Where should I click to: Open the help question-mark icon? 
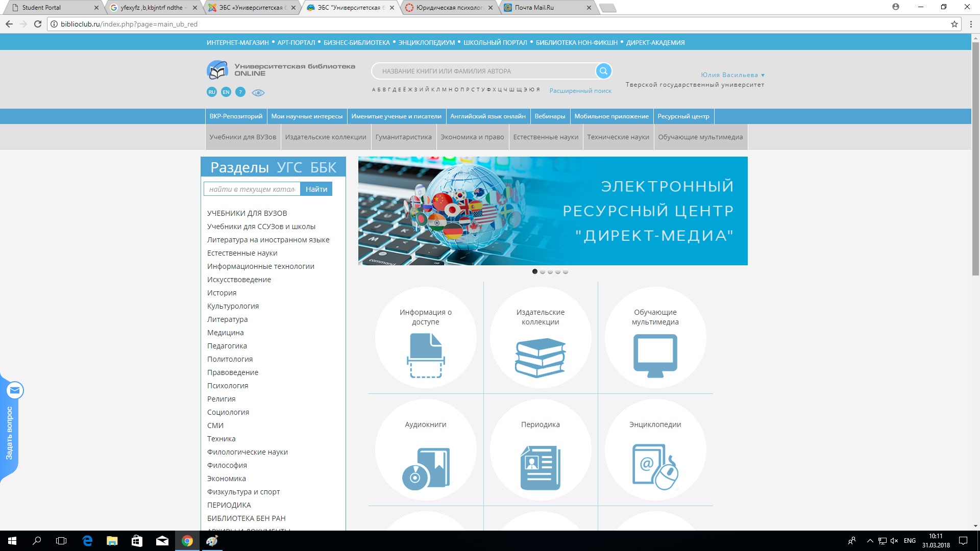240,92
